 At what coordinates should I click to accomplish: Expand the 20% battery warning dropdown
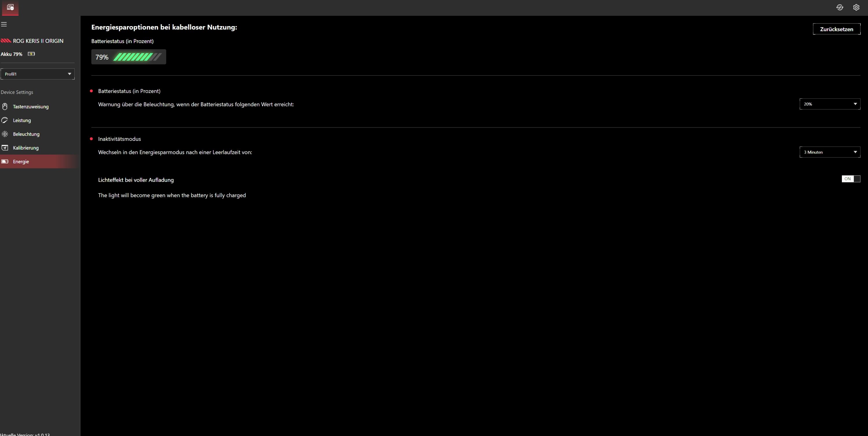[x=829, y=104]
